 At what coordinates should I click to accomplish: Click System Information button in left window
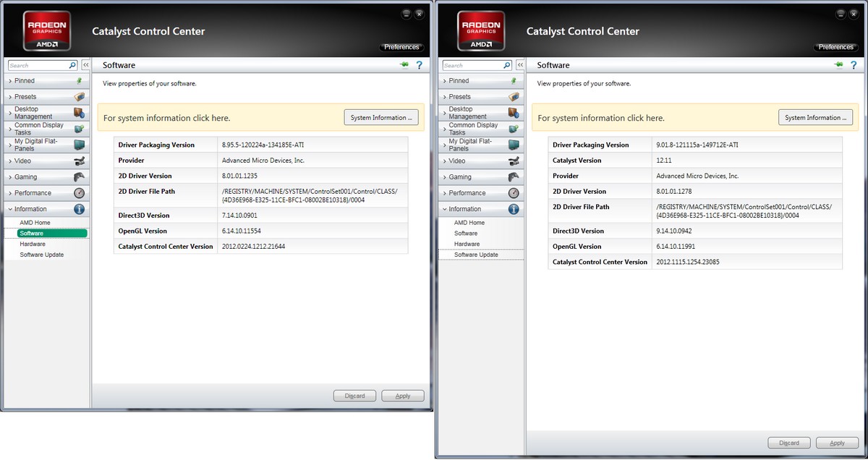click(381, 117)
